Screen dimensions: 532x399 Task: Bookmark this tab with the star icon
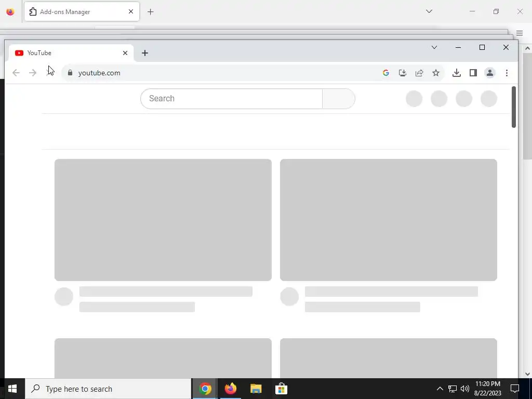(x=436, y=73)
